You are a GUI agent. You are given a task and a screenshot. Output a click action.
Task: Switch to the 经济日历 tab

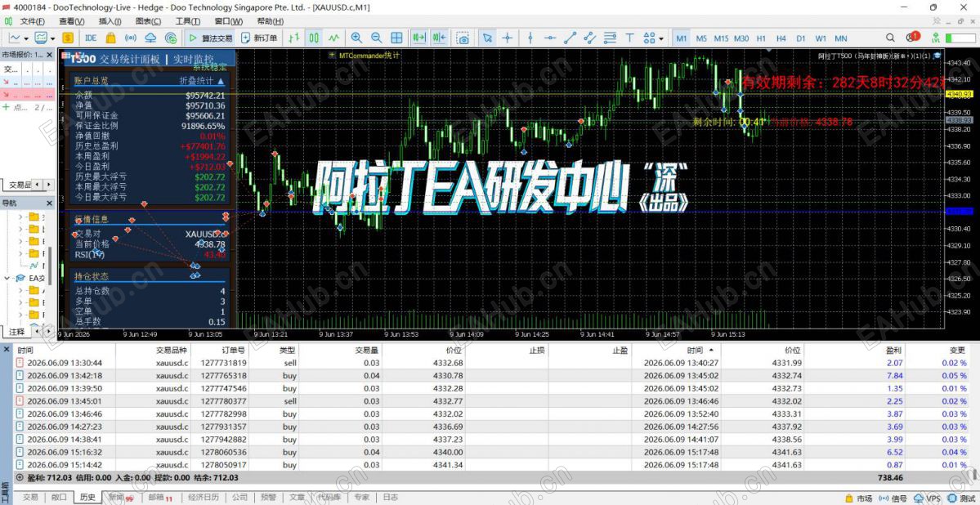[204, 498]
